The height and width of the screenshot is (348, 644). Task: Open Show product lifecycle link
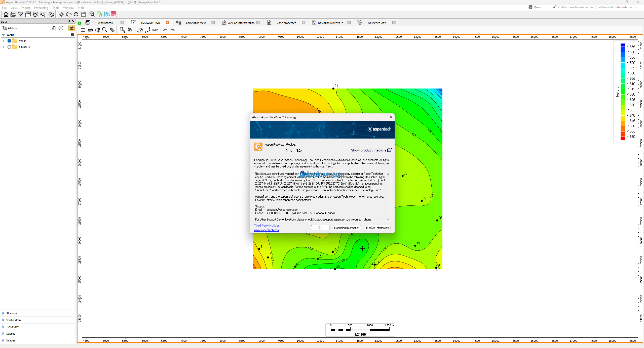click(371, 150)
